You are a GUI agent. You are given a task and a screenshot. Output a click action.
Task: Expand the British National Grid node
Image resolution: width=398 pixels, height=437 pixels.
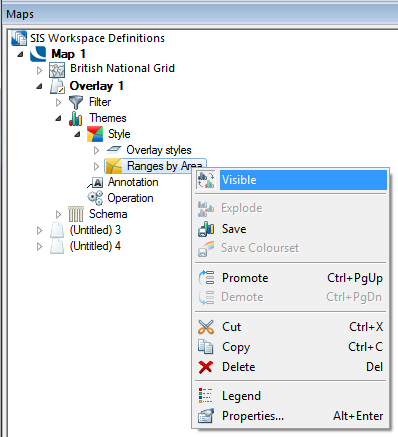[x=40, y=70]
